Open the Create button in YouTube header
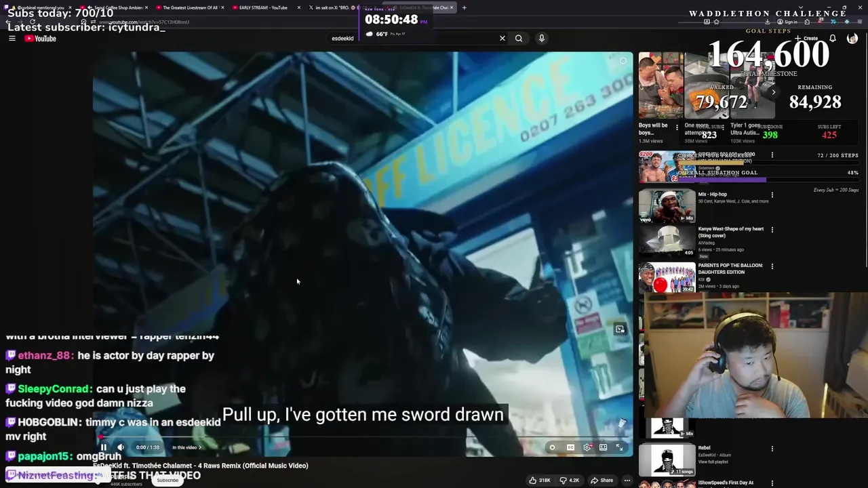868x488 pixels. pos(807,39)
